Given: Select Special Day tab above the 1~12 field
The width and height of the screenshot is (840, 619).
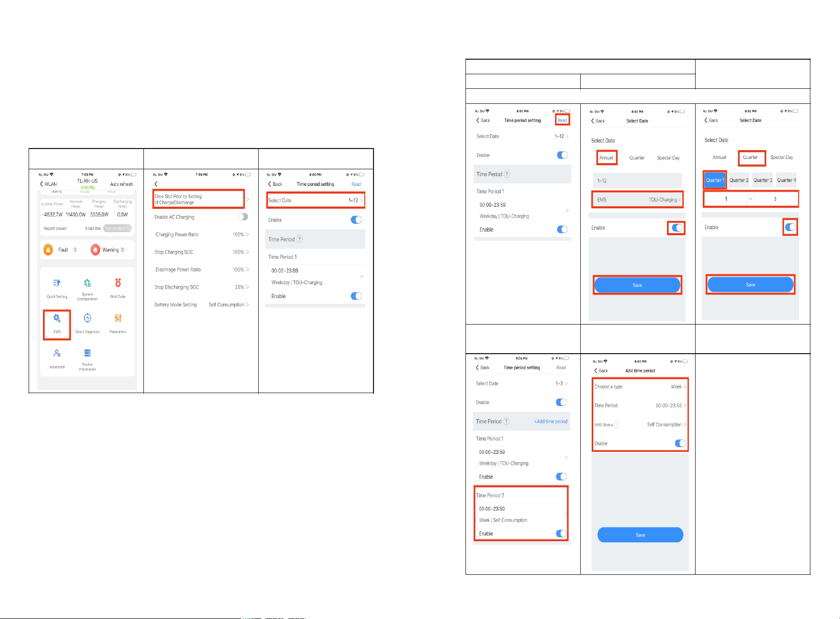Looking at the screenshot, I should coord(668,158).
